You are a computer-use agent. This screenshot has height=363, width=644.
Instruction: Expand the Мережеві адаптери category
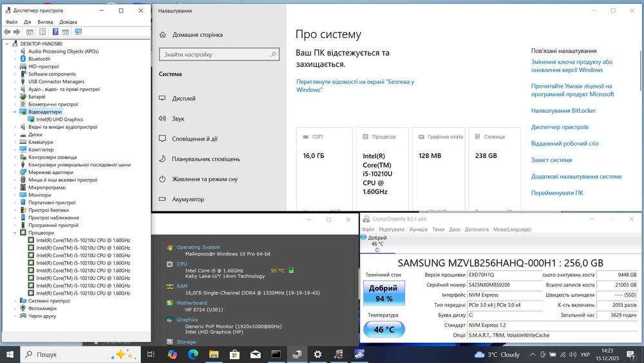15,172
